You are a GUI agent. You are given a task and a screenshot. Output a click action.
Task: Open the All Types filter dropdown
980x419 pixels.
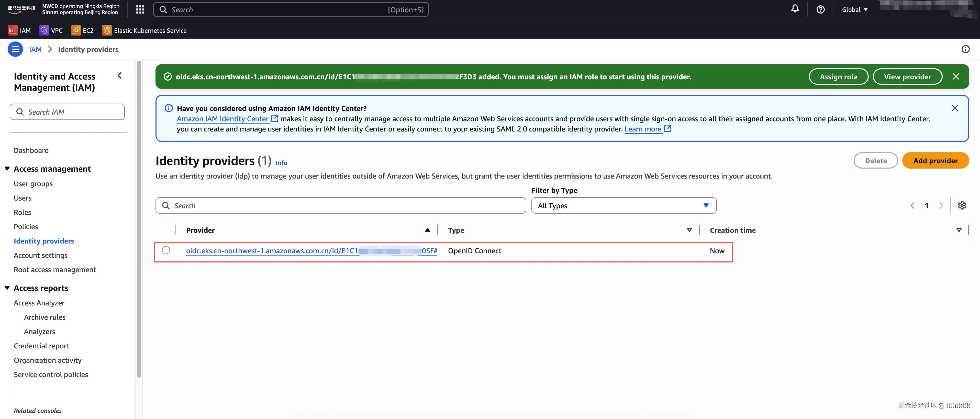tap(623, 205)
